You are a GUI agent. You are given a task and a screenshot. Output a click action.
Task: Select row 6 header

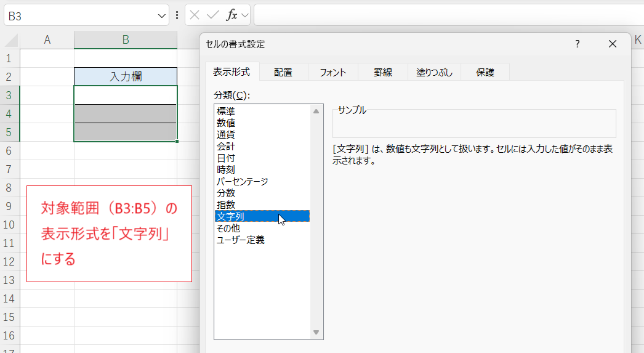(x=9, y=151)
